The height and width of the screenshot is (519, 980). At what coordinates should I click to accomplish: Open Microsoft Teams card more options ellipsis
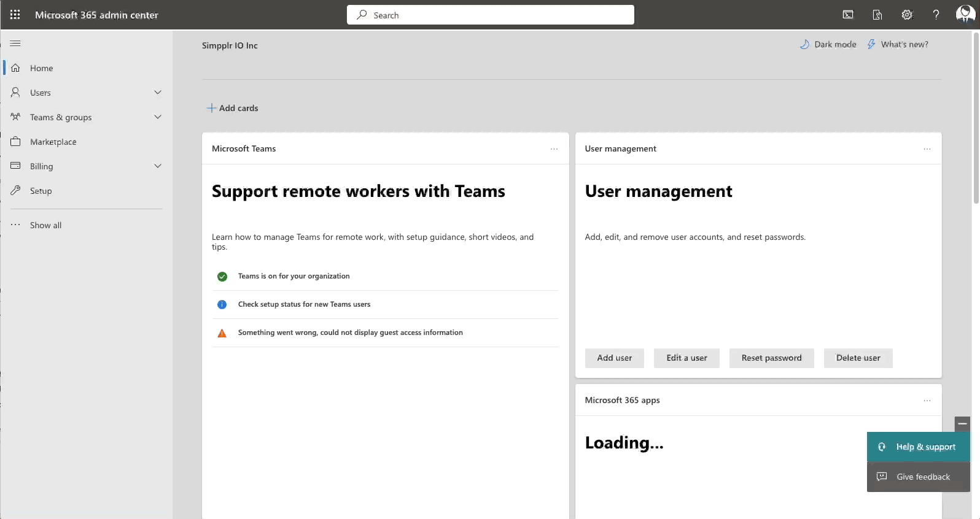(554, 149)
